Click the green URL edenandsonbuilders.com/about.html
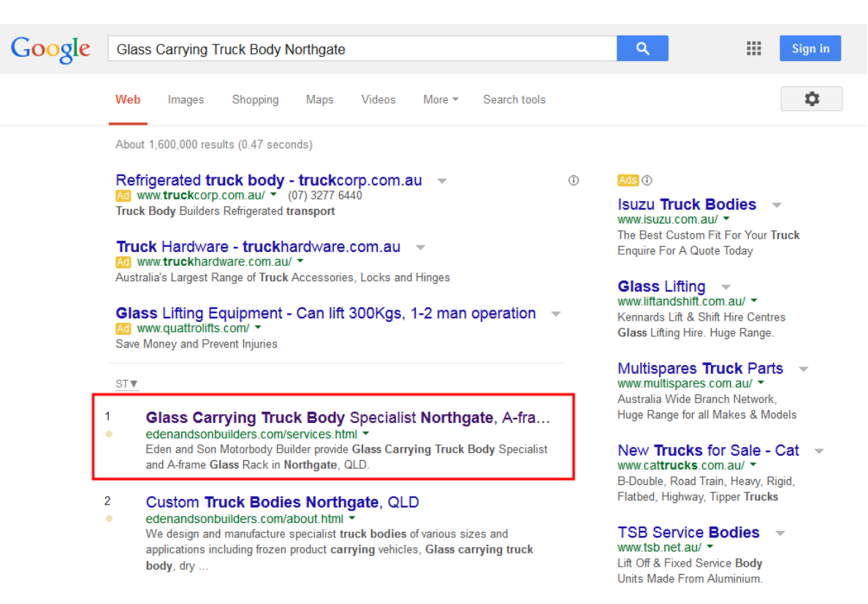Viewport: 868px width, 604px height. click(x=245, y=519)
